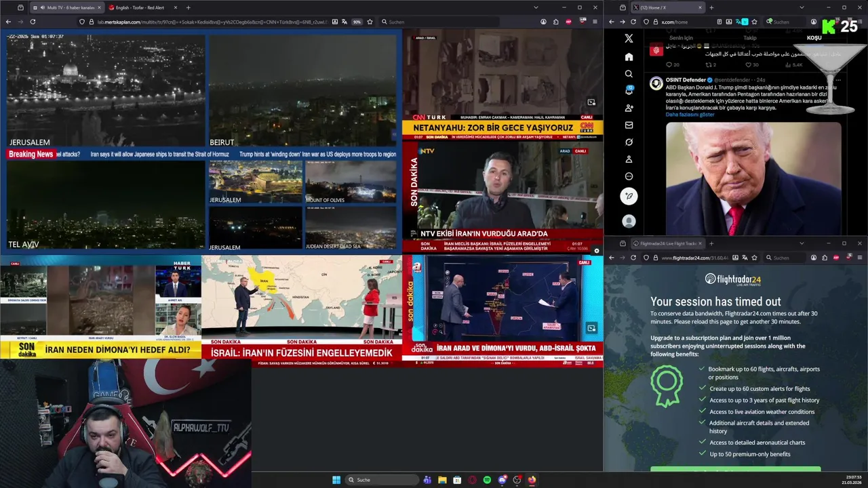Expand list all tabs chevron in Multi TV window
Viewport: 868px width, 488px height.
click(x=536, y=7)
